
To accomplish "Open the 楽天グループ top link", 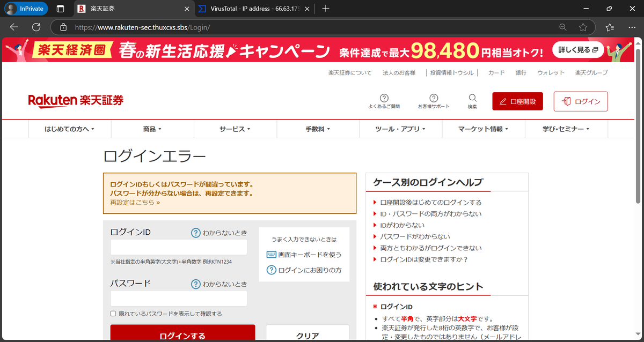I will (x=591, y=73).
